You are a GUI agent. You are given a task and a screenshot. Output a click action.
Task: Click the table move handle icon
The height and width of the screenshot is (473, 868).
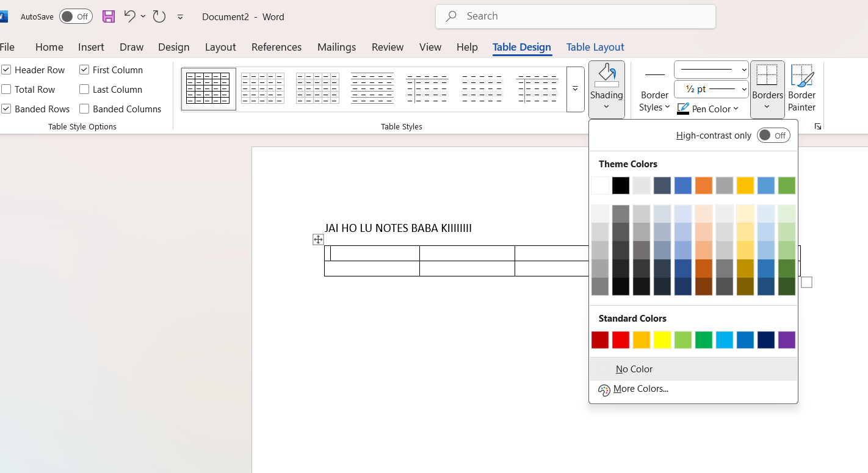tap(318, 240)
